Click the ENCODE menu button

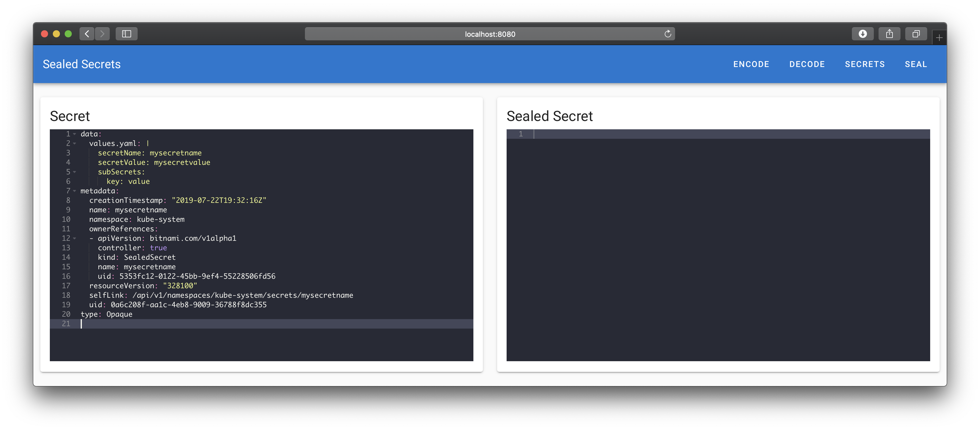point(751,64)
